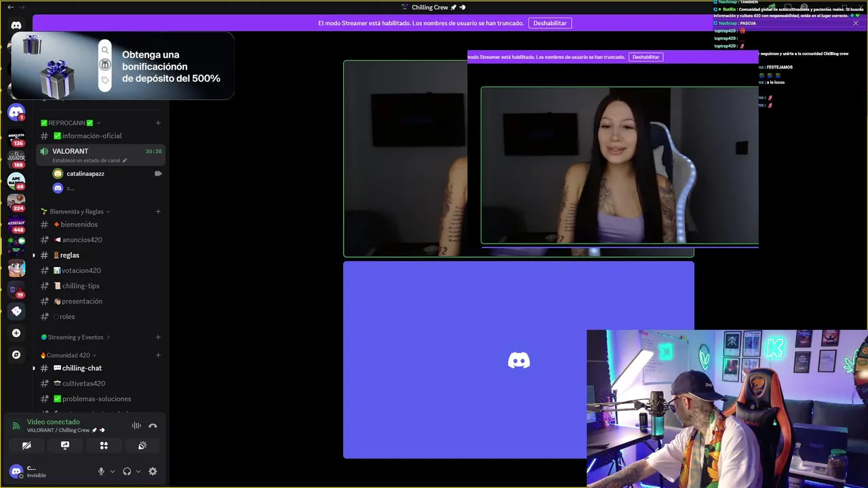The height and width of the screenshot is (488, 868).
Task: Expand Streaming y Eventos category
Action: pyautogui.click(x=75, y=337)
